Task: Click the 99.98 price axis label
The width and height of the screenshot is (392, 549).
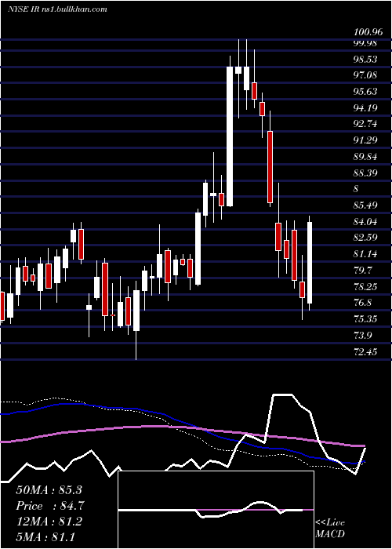Action: pyautogui.click(x=365, y=43)
